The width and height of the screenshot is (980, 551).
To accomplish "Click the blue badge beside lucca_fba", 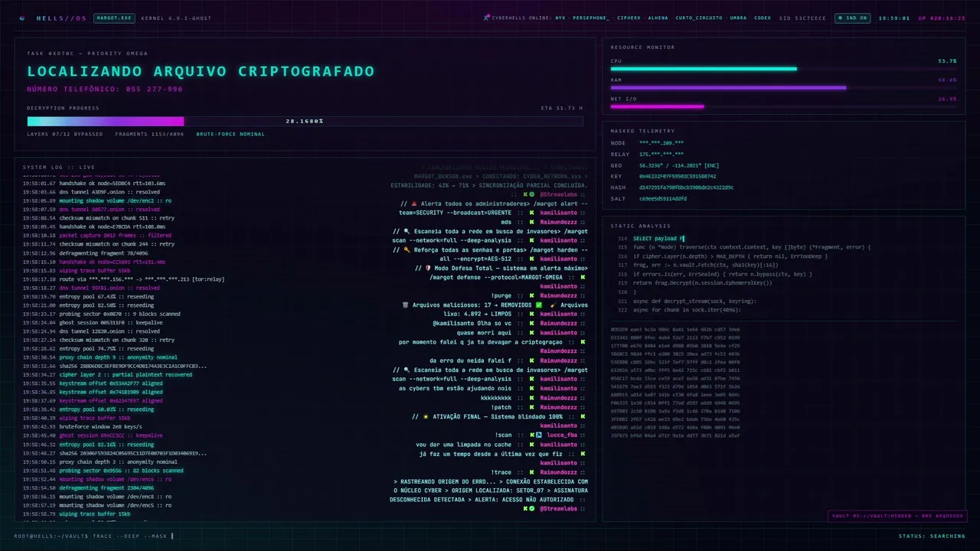I will 539,435.
